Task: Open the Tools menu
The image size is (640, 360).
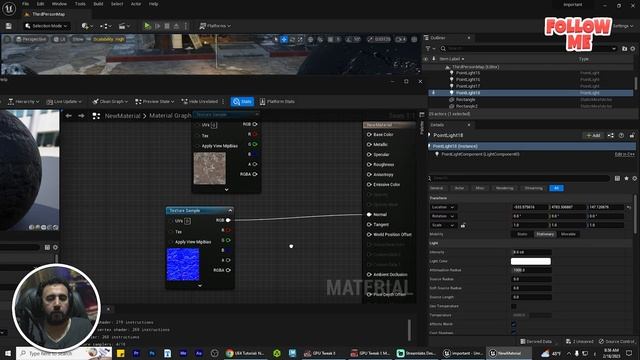Action: pos(80,4)
